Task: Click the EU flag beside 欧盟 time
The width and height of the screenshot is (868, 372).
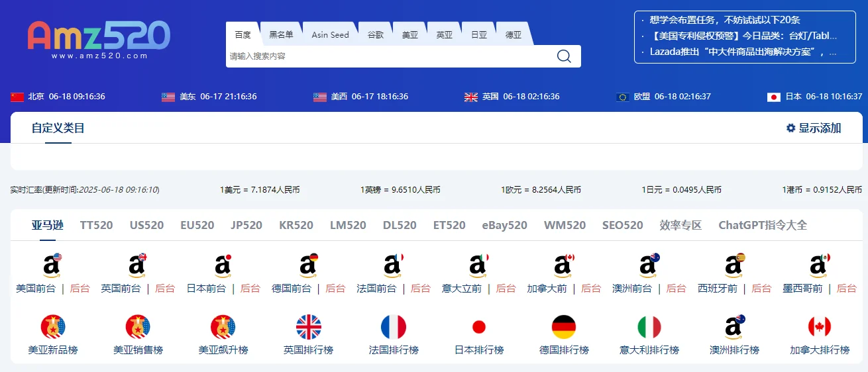Action: click(623, 97)
